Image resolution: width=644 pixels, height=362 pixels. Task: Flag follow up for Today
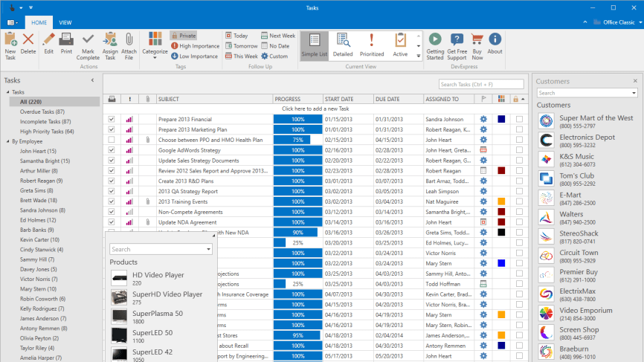point(236,36)
